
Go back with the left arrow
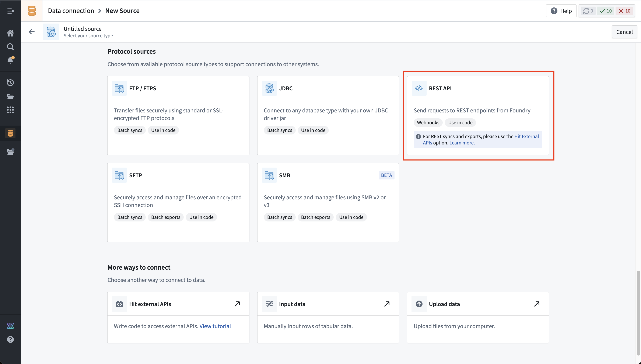tap(32, 32)
